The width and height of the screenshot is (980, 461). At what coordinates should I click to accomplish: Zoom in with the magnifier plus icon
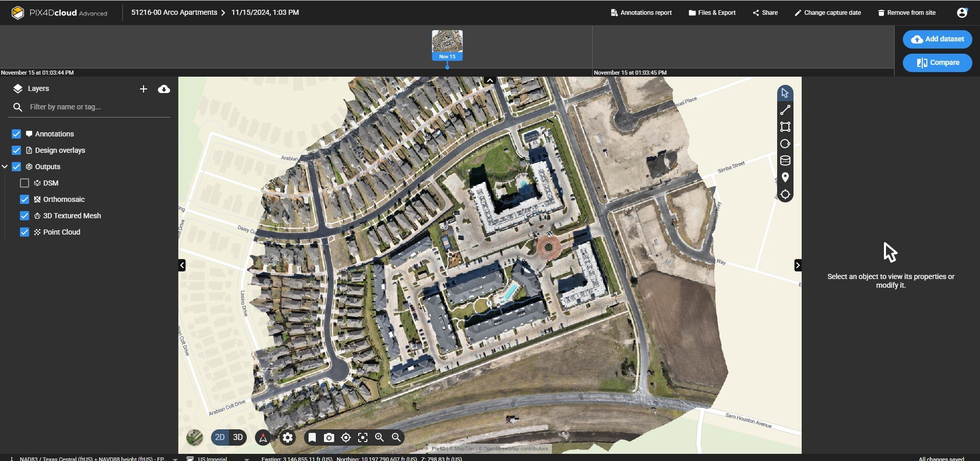pos(380,437)
